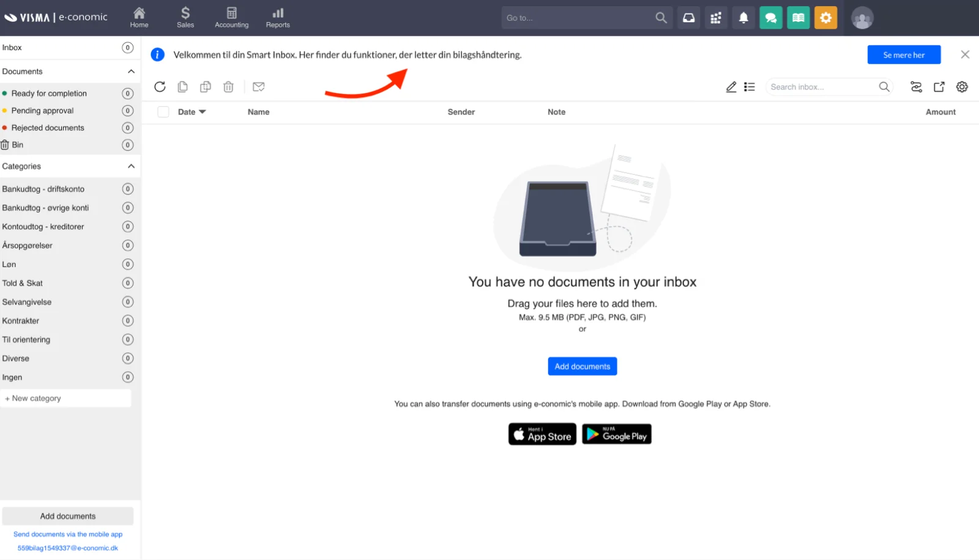Select the copy documents icon
Image resolution: width=979 pixels, height=560 pixels.
[x=182, y=86]
